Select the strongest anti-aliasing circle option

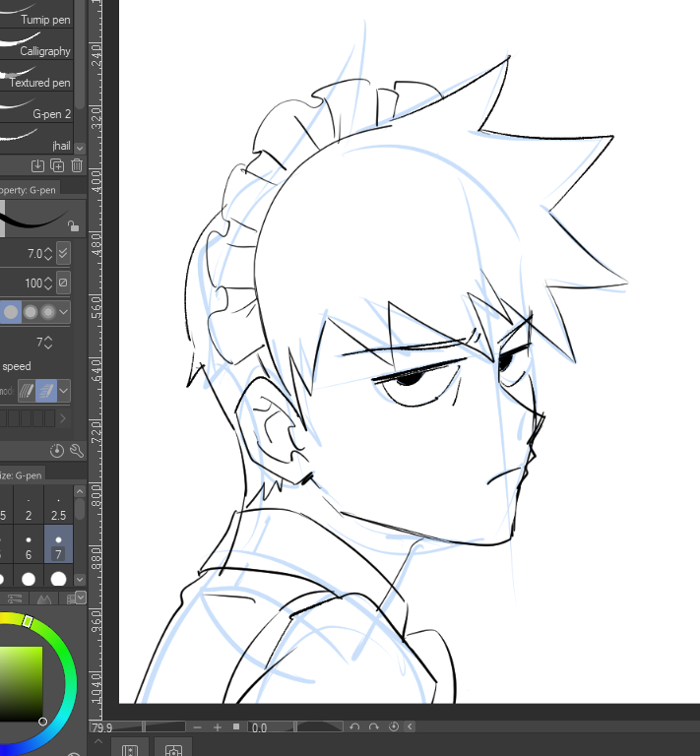48,312
